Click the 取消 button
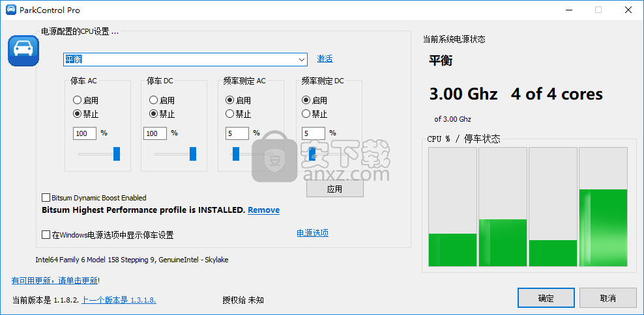 click(x=608, y=298)
